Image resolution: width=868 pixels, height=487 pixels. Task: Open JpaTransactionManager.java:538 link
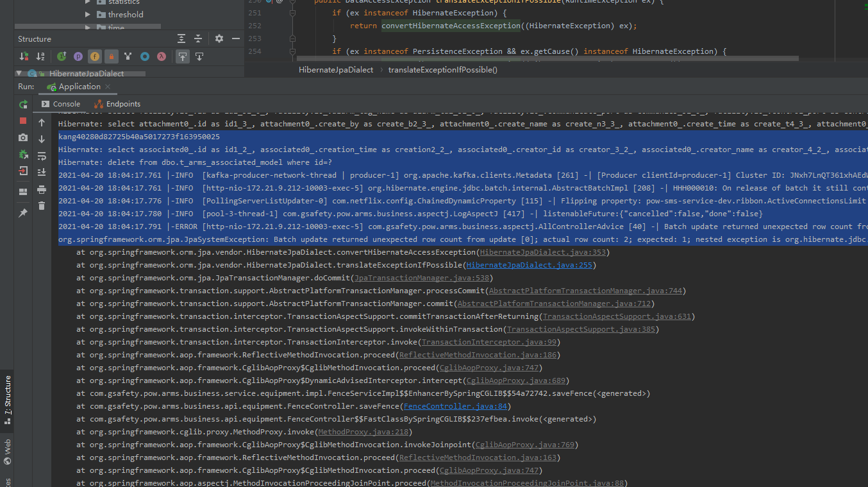coord(421,278)
